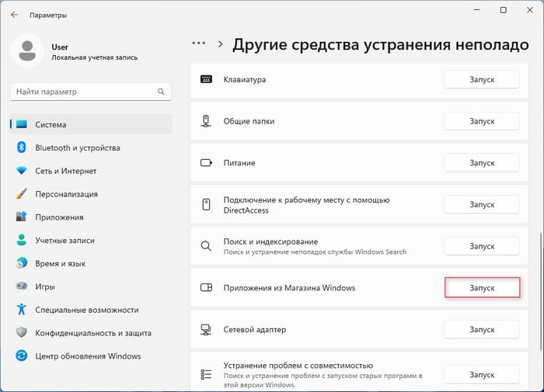Click the globe clock icon for Время и язык
This screenshot has width=544, height=392.
[x=22, y=263]
